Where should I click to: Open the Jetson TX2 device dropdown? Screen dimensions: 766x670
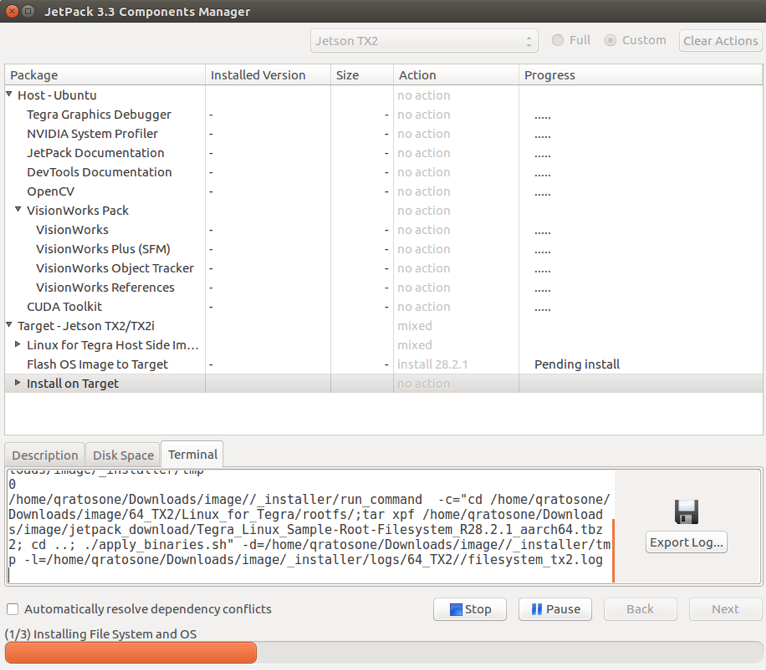[x=425, y=41]
